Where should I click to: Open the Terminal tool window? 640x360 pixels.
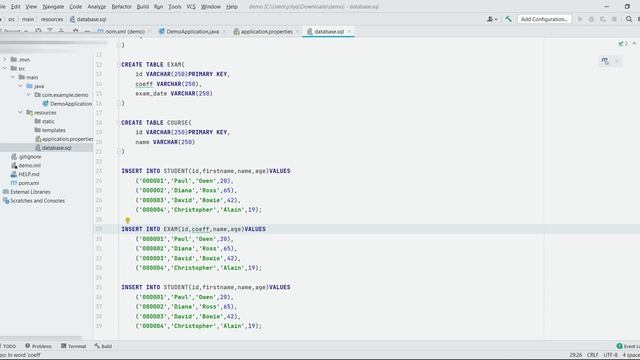[x=73, y=346]
